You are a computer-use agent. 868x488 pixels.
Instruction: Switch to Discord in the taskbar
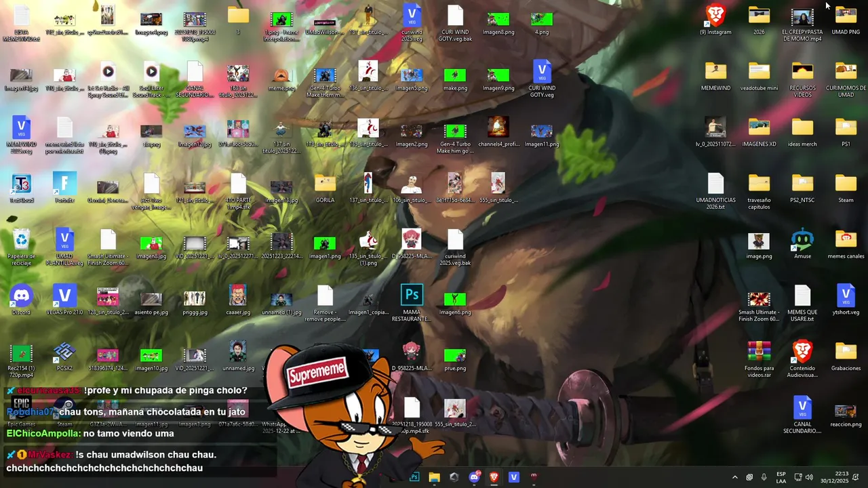pyautogui.click(x=474, y=477)
